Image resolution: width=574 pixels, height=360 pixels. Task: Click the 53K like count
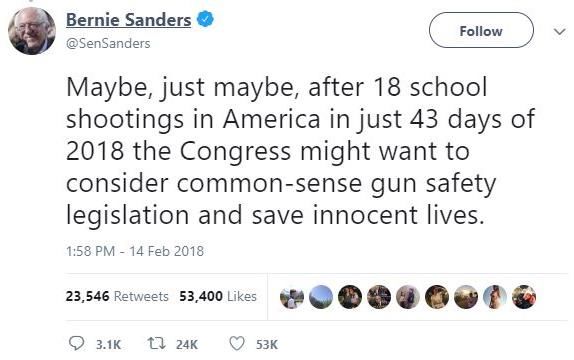[266, 345]
